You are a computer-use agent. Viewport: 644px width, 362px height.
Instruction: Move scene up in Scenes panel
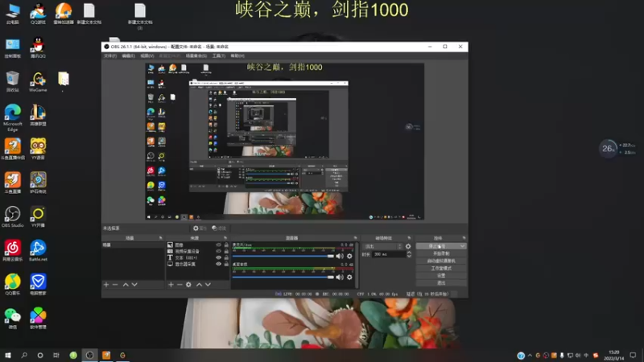(126, 285)
